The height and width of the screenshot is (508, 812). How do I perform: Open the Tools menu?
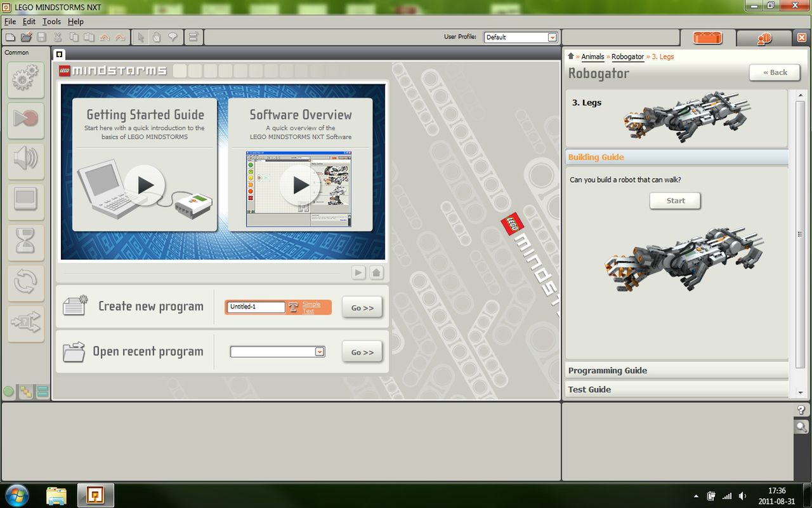click(51, 22)
